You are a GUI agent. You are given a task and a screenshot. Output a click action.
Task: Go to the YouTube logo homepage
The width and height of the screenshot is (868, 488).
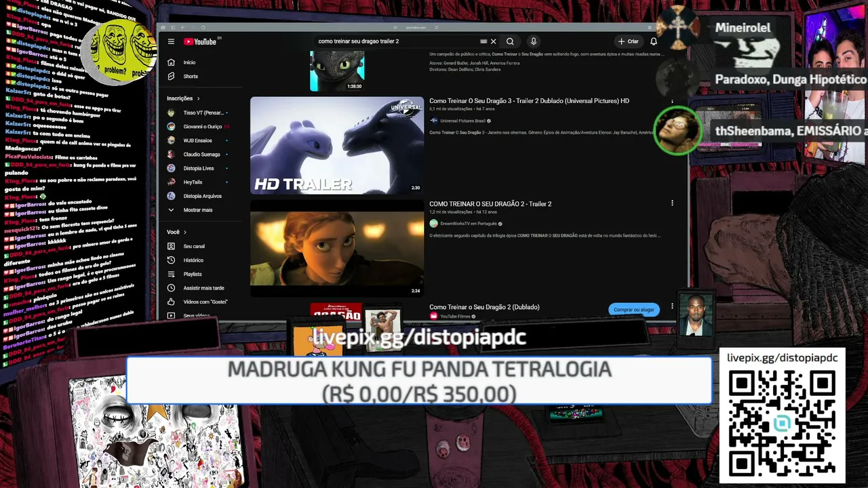[x=200, y=41]
